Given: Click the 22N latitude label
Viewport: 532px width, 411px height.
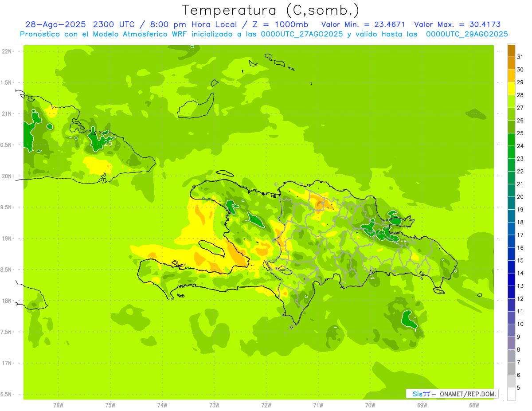Looking at the screenshot, I should pyautogui.click(x=7, y=51).
